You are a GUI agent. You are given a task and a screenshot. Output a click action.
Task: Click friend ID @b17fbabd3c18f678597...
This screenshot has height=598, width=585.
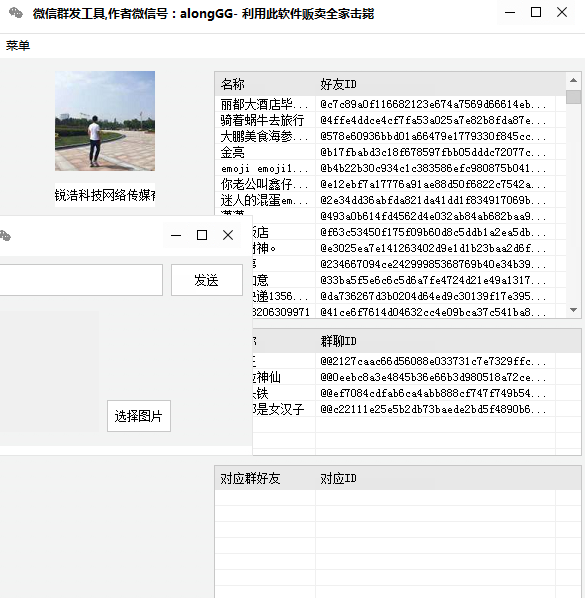pyautogui.click(x=433, y=152)
